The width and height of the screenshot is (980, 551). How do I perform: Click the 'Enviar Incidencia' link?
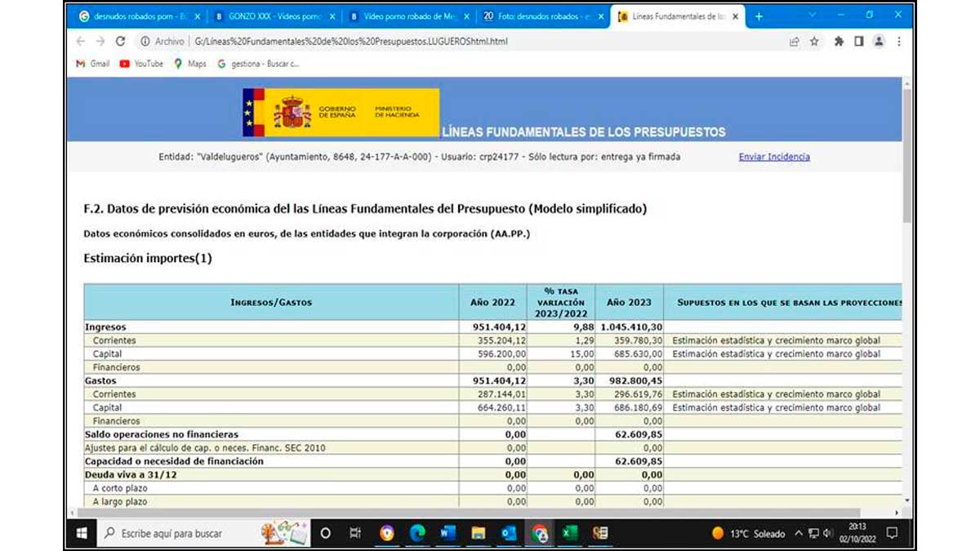click(x=774, y=157)
